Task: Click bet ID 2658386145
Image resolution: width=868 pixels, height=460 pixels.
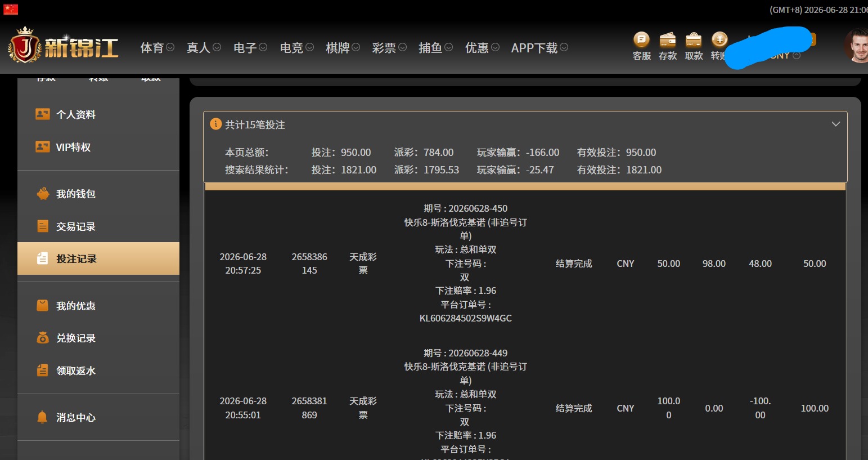Action: click(309, 264)
